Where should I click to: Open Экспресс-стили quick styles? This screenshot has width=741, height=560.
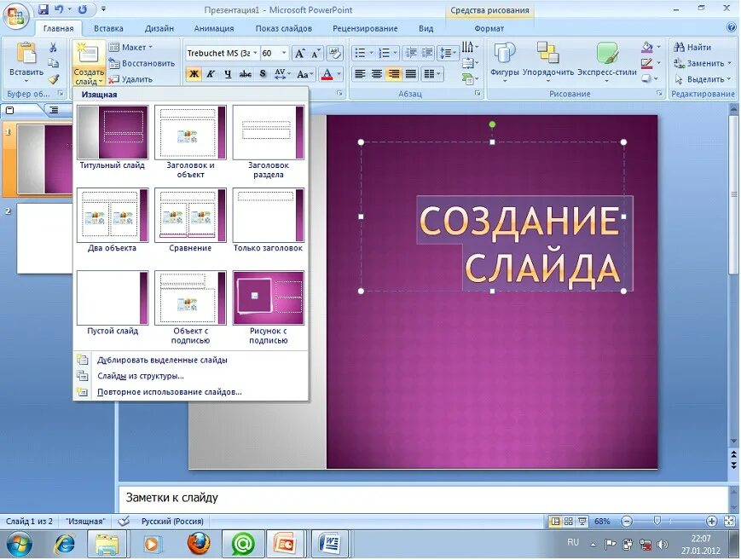point(607,62)
